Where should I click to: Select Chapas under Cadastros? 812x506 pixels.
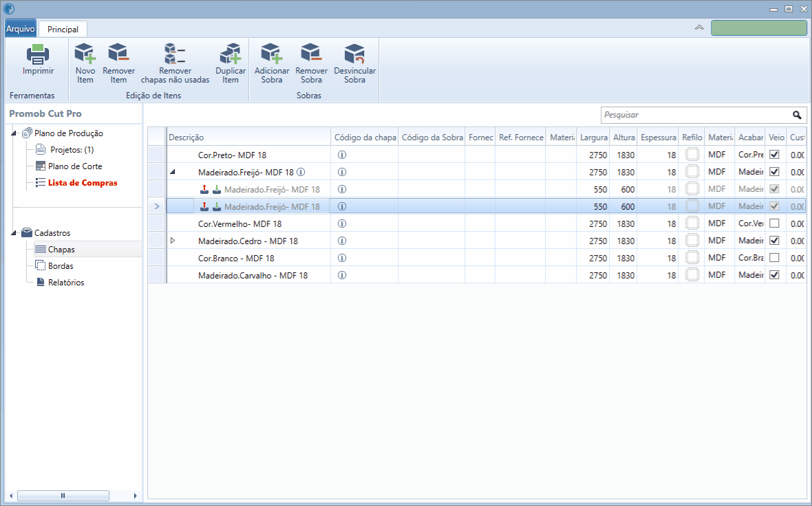click(62, 250)
